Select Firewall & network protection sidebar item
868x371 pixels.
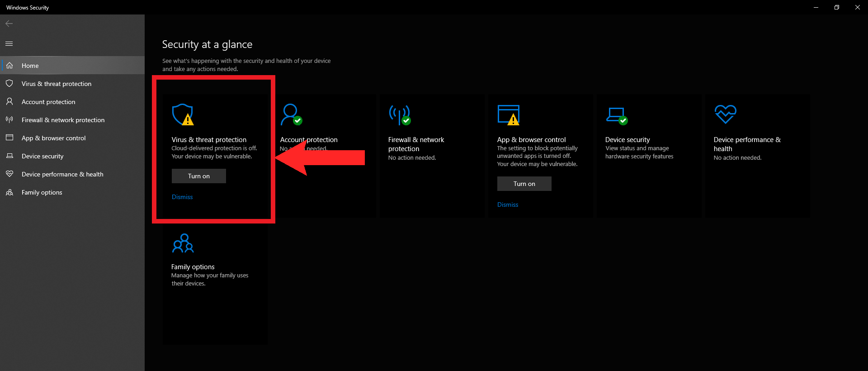72,120
